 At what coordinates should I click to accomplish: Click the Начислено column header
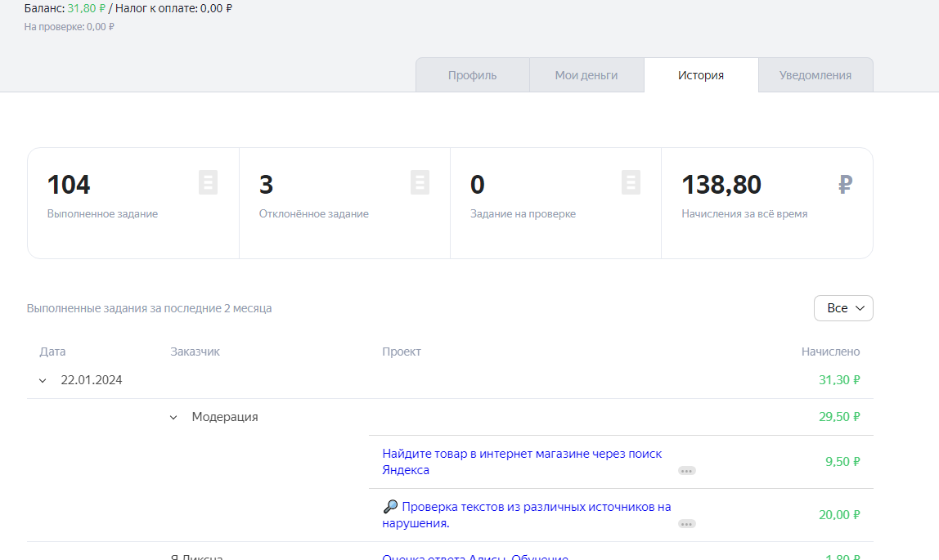click(x=830, y=352)
